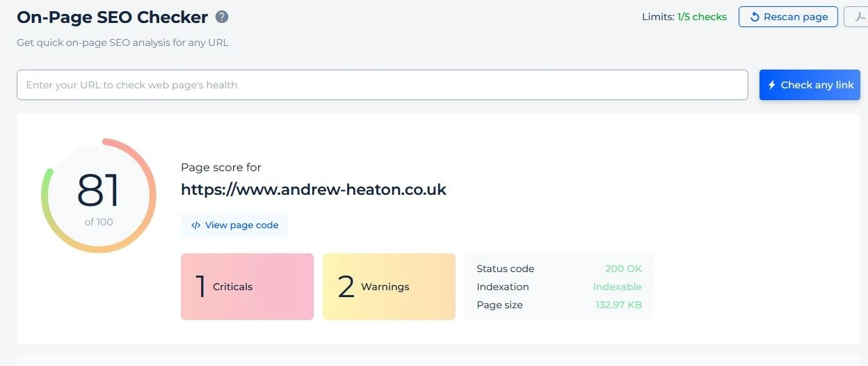Click the help question mark icon
Screen dimensions: 868x366
[222, 17]
